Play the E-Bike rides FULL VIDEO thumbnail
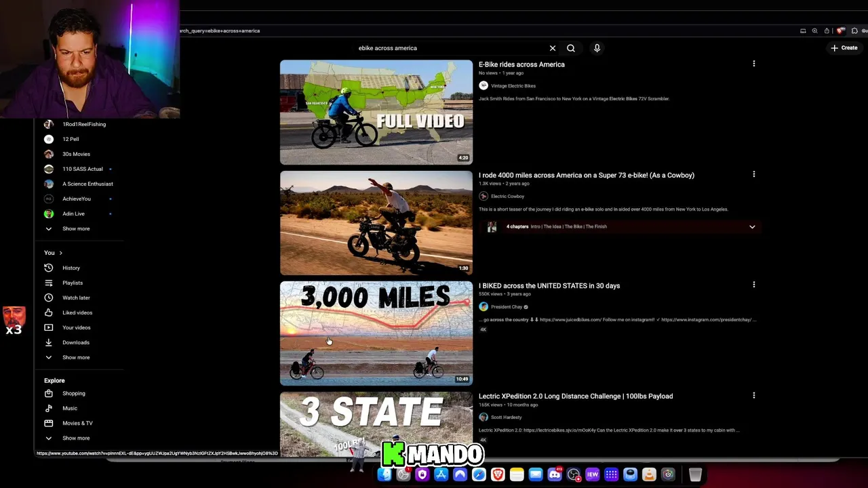The height and width of the screenshot is (488, 868). 376,113
